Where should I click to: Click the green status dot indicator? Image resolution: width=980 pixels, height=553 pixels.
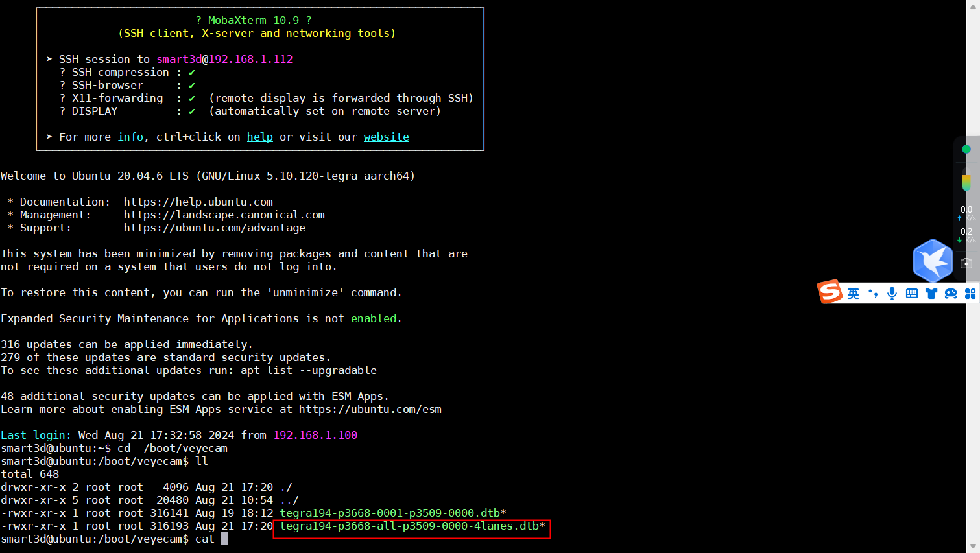coord(966,149)
